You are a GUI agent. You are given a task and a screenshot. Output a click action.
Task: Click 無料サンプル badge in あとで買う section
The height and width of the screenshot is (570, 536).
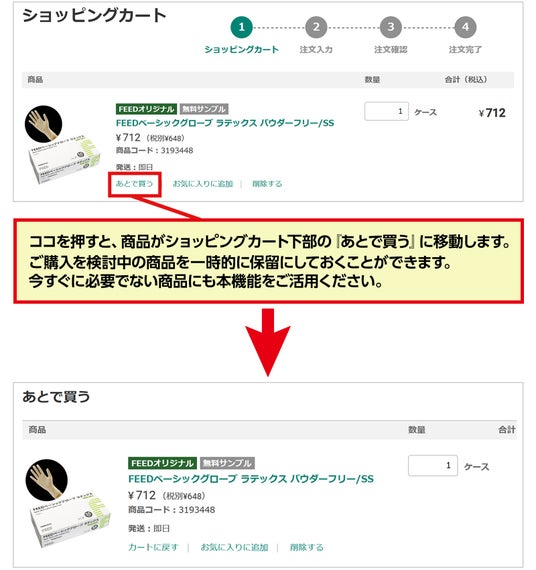227,463
